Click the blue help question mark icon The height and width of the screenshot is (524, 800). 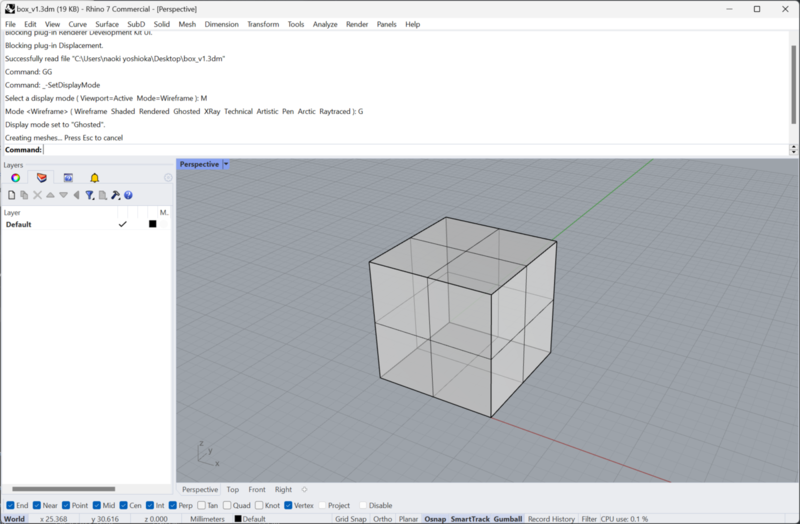(x=129, y=195)
